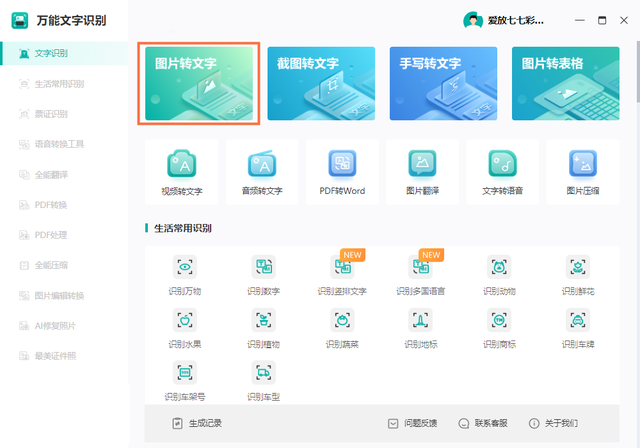The width and height of the screenshot is (640, 448).
Task: Select the 识别车牌 icon
Action: coord(578,320)
